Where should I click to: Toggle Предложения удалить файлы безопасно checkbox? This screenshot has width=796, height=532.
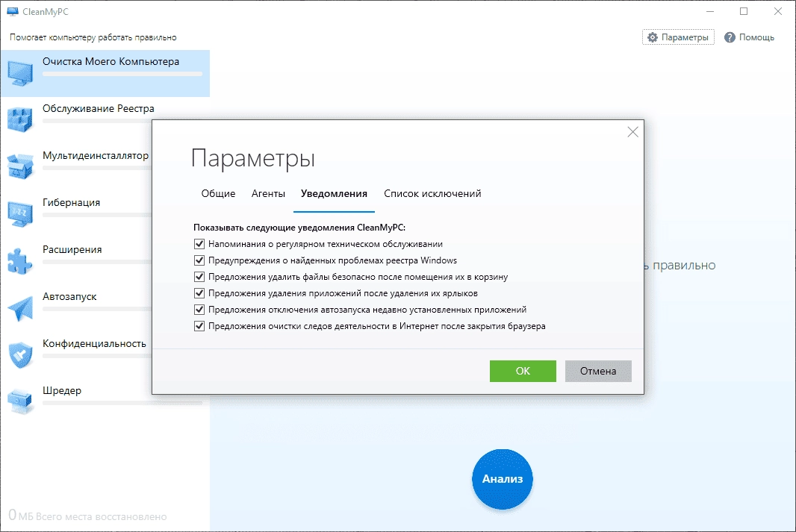[199, 277]
